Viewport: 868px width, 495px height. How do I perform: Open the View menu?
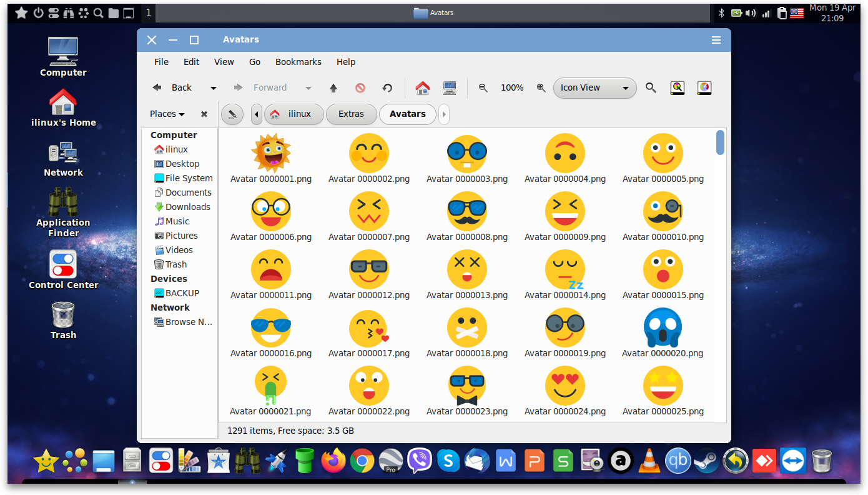point(224,62)
